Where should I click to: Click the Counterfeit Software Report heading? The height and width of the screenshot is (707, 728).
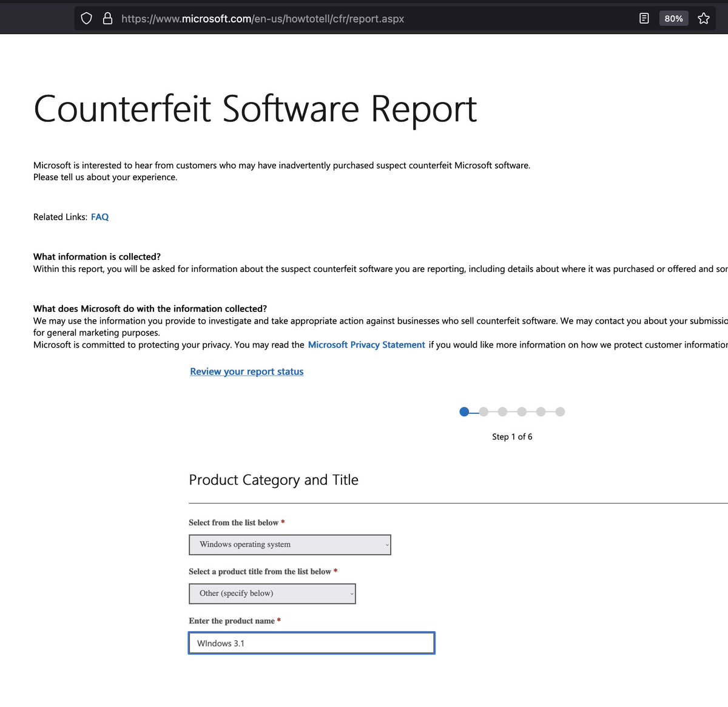pos(255,109)
